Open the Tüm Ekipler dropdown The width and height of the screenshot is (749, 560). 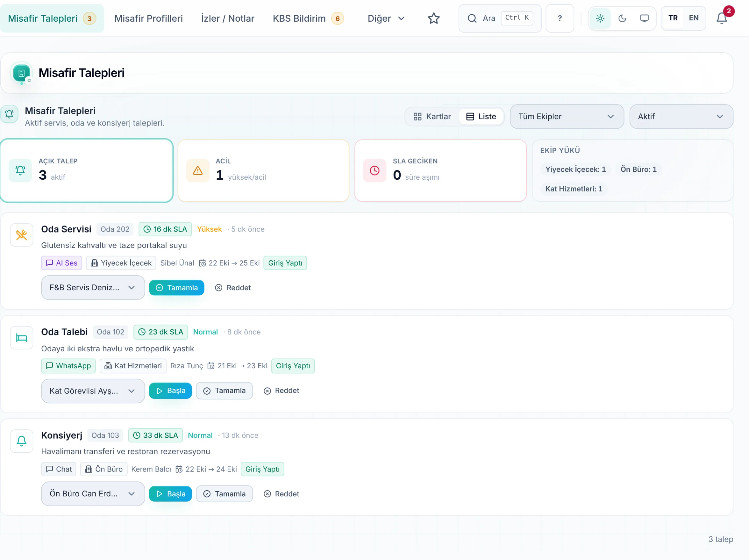coord(567,117)
